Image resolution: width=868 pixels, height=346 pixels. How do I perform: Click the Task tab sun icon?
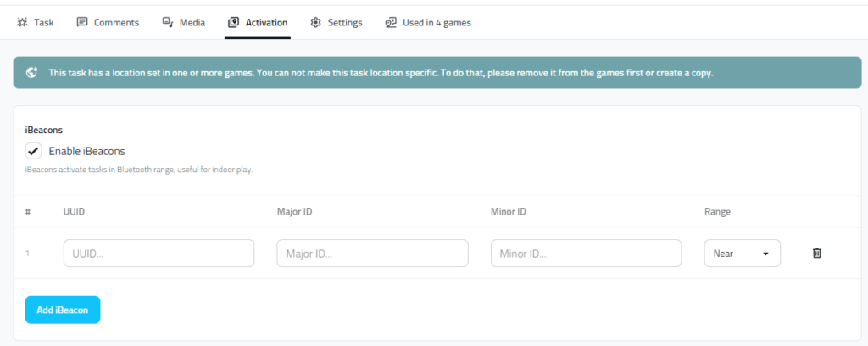pos(22,23)
